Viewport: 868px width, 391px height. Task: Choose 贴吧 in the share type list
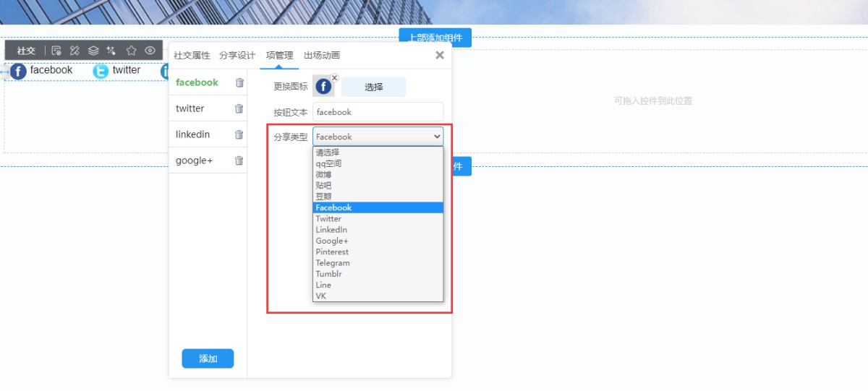pyautogui.click(x=378, y=186)
